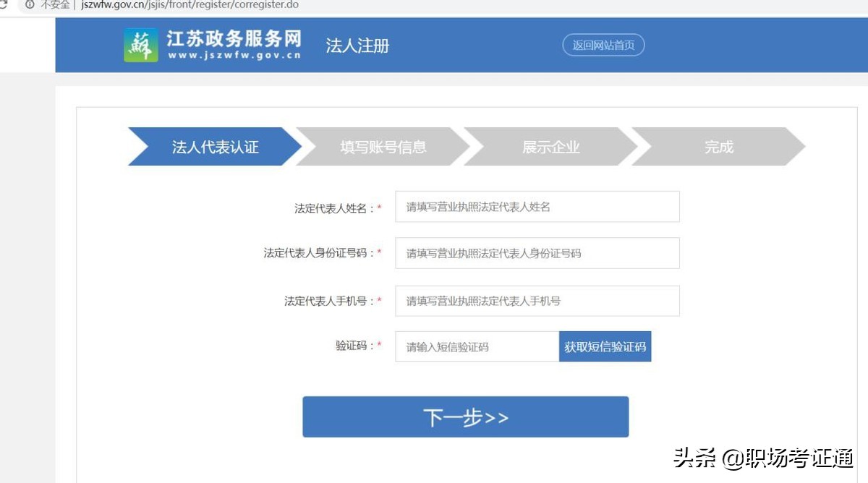Select the 法人代表认证 step
868x483 pixels.
point(215,147)
